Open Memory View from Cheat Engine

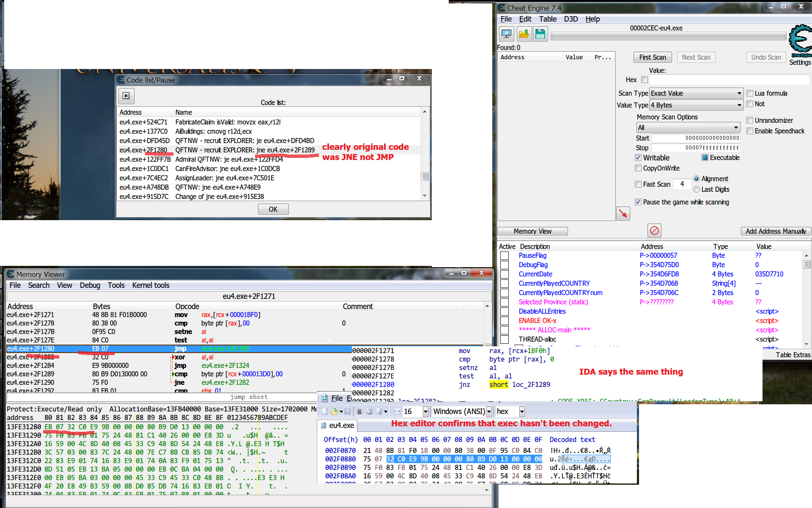(x=532, y=231)
